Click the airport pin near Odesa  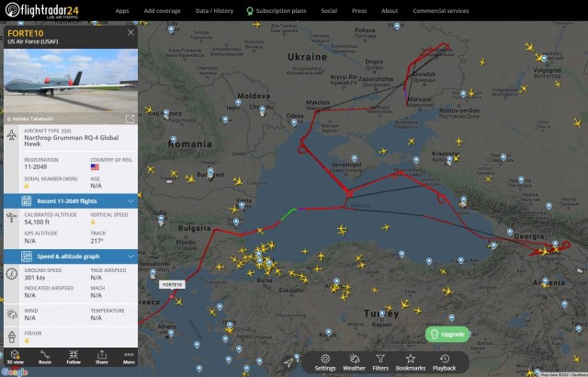tap(294, 122)
